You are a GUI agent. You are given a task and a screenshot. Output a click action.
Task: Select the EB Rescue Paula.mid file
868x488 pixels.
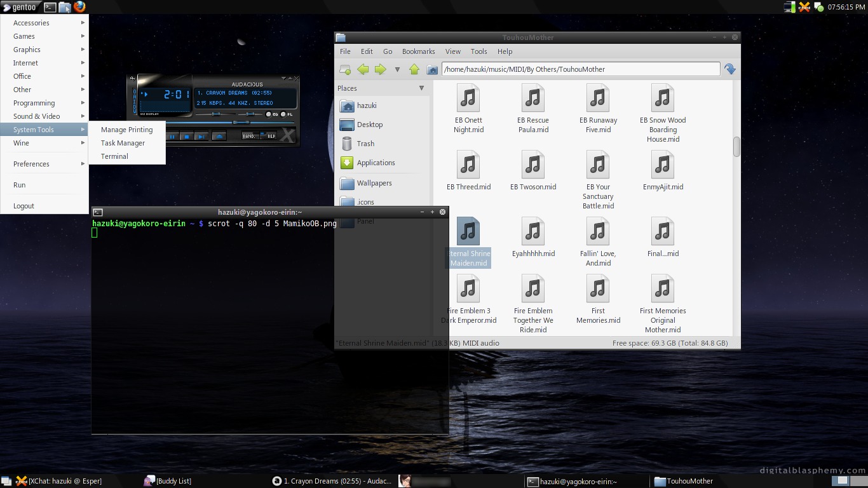click(x=533, y=108)
